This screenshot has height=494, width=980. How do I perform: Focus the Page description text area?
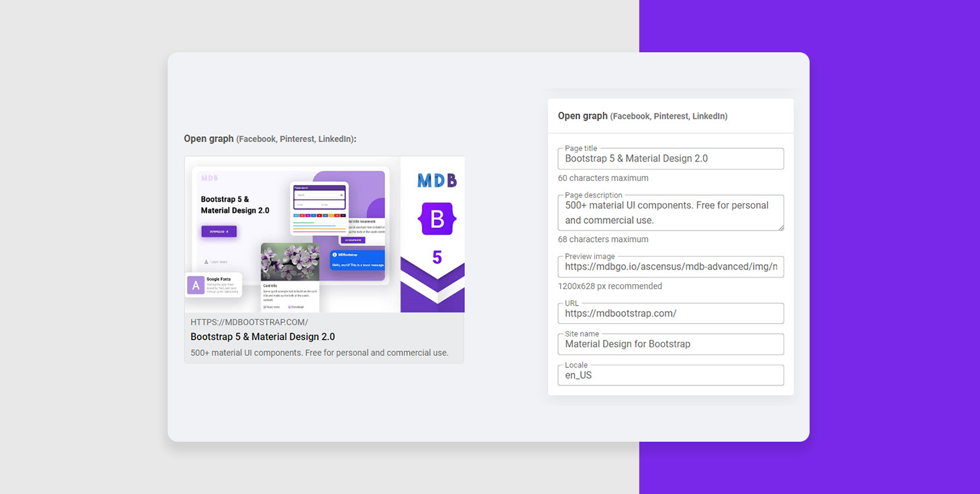(x=670, y=213)
